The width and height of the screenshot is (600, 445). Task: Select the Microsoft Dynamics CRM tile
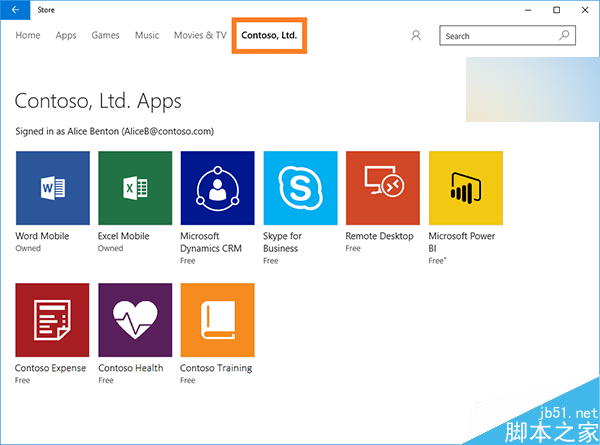pos(217,188)
